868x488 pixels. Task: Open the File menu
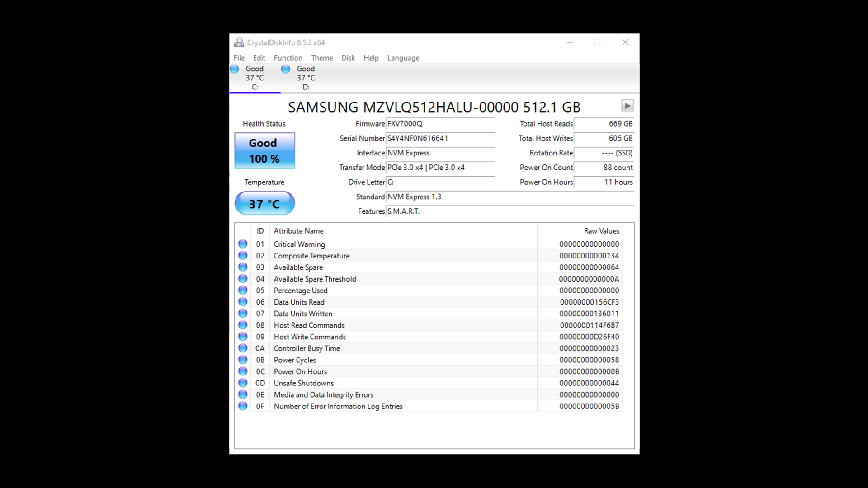239,58
